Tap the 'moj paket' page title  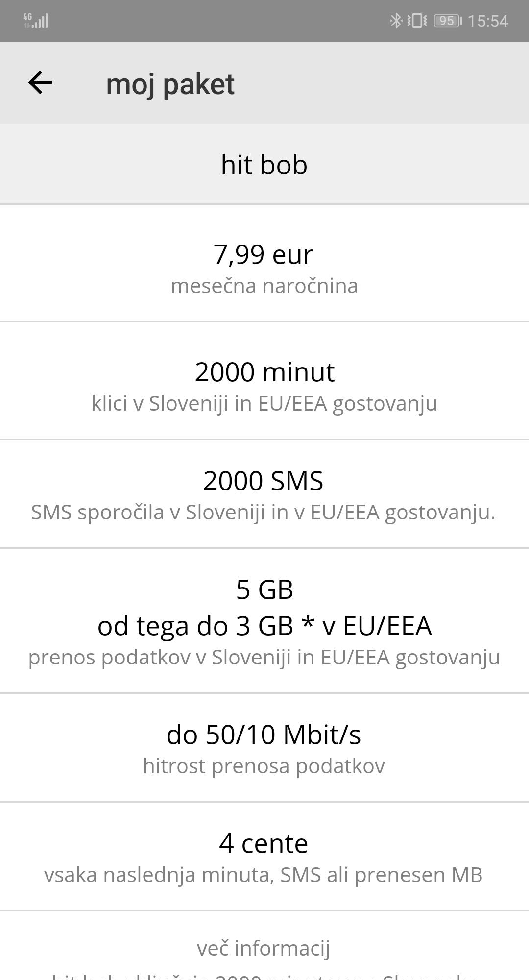point(170,84)
